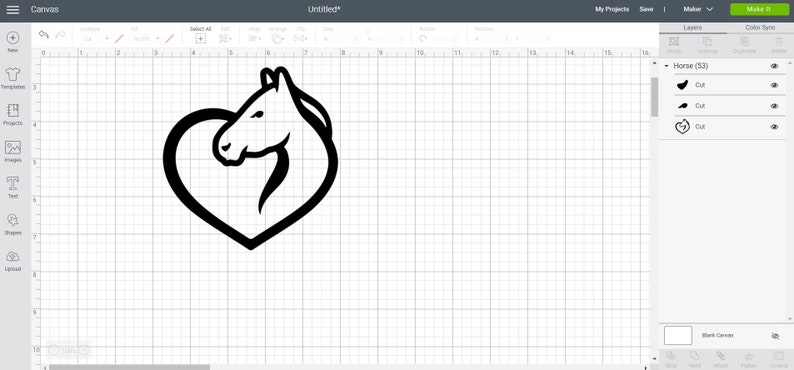The height and width of the screenshot is (370, 794).
Task: Select the first Cut layer thumbnail
Action: 683,86
